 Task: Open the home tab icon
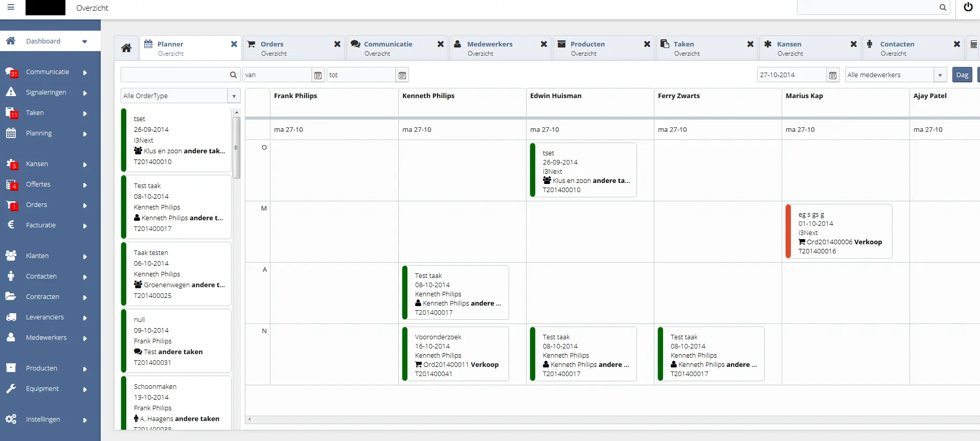tap(126, 48)
